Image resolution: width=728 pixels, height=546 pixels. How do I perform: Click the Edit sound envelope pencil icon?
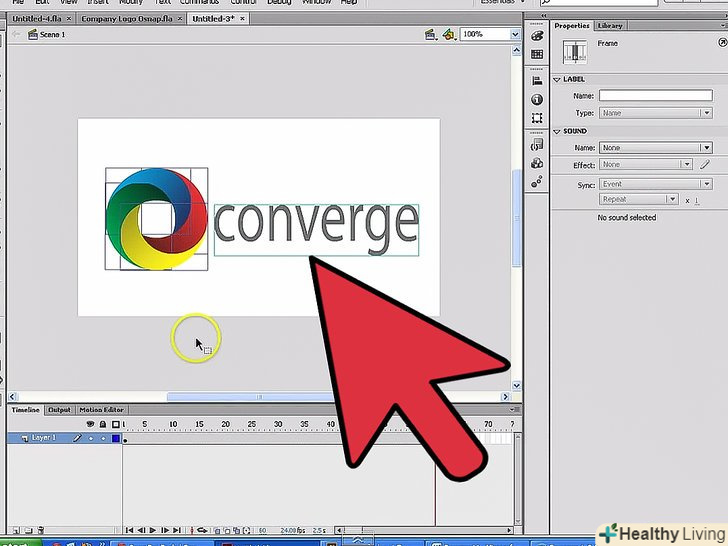[x=705, y=164]
